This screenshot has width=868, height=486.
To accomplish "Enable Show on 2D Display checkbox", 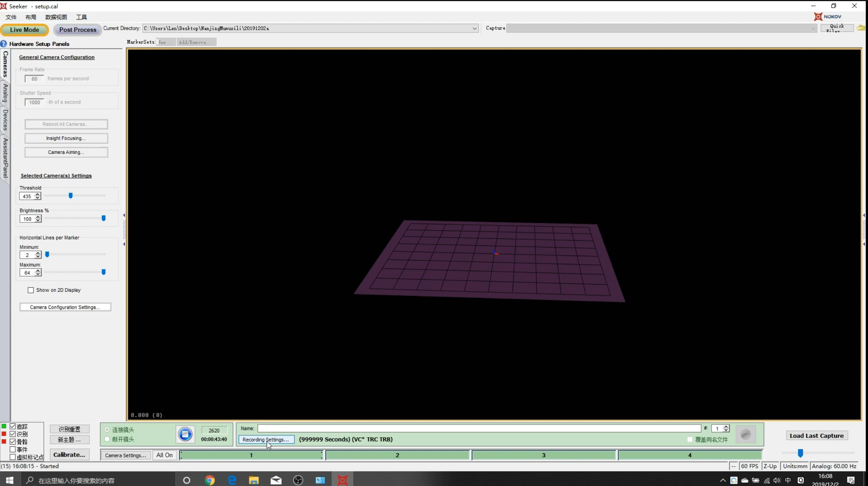I will 31,290.
